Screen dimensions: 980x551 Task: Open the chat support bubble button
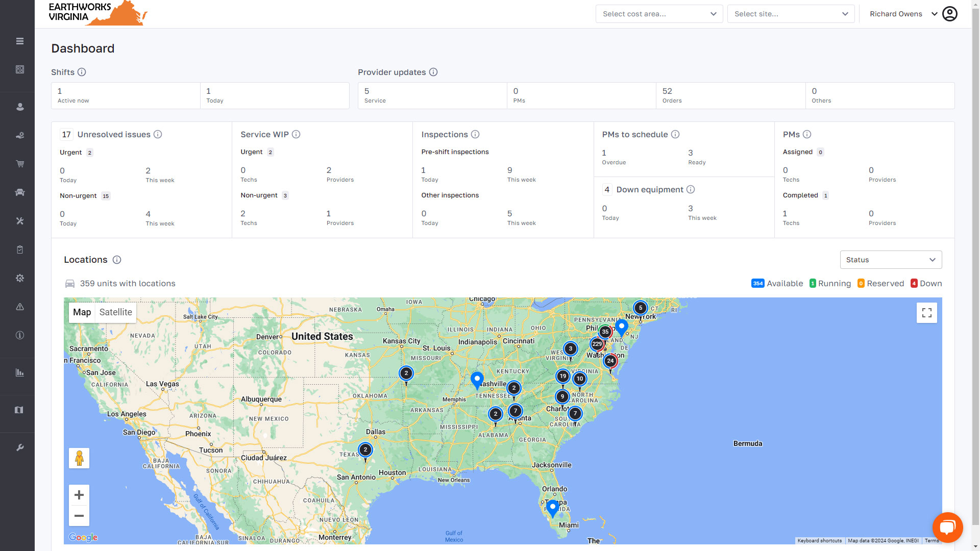tap(947, 527)
